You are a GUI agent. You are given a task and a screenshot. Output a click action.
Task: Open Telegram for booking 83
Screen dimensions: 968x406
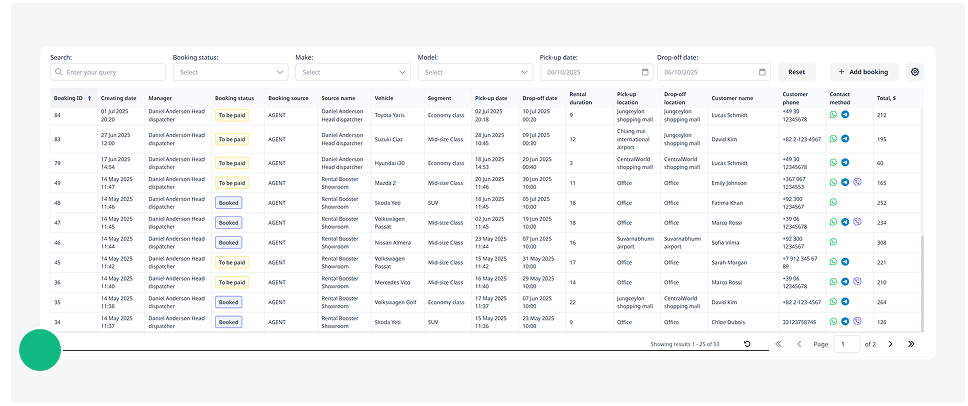[845, 139]
